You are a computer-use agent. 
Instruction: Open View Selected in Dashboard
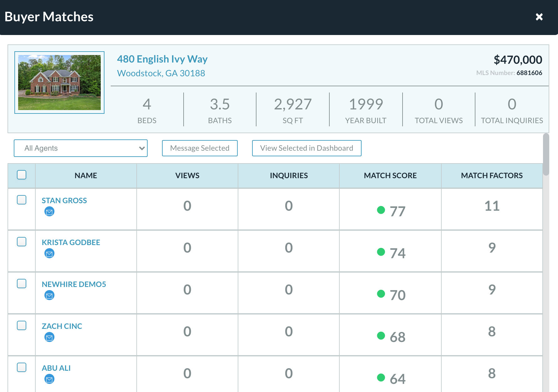click(306, 148)
